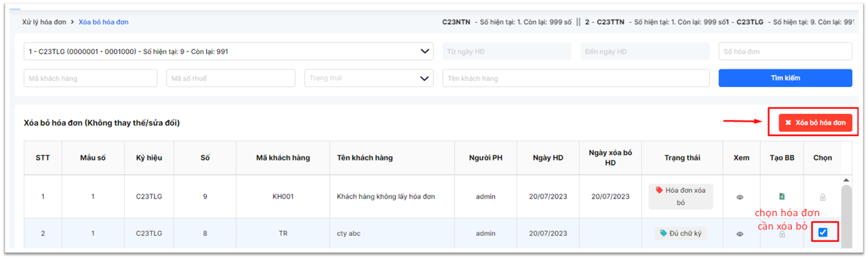The width and height of the screenshot is (868, 259).
Task: Click the 'Số hóa đơn' input field
Action: (784, 52)
